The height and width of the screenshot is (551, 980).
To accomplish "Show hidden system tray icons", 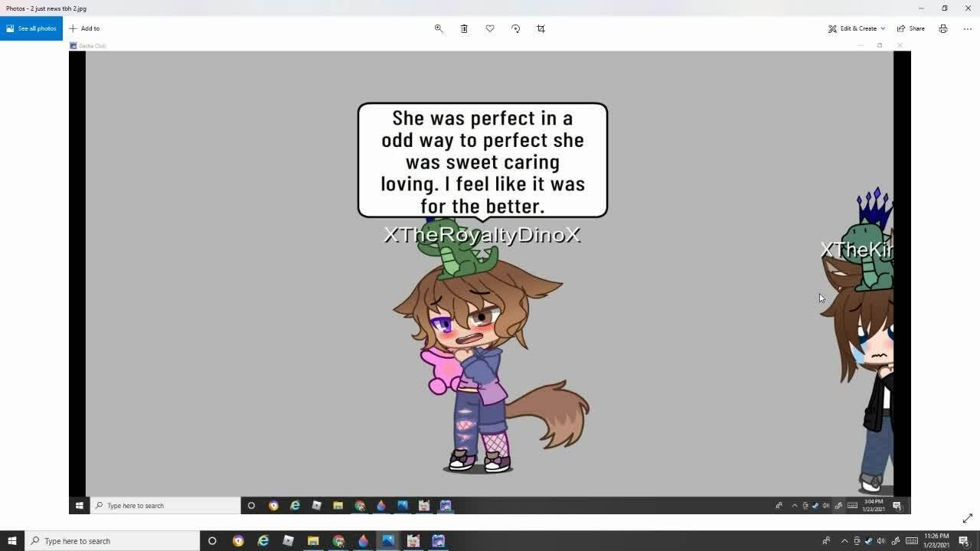I will coord(844,541).
